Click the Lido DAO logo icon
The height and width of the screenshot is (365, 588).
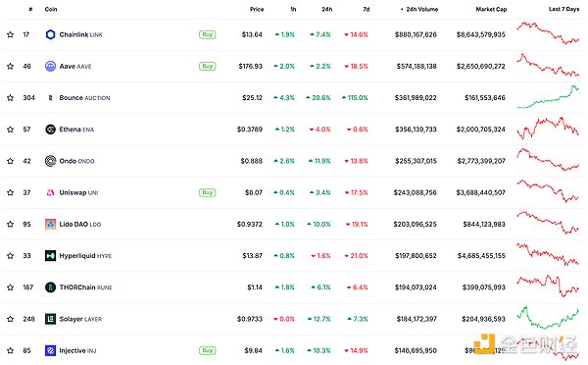[x=50, y=224]
